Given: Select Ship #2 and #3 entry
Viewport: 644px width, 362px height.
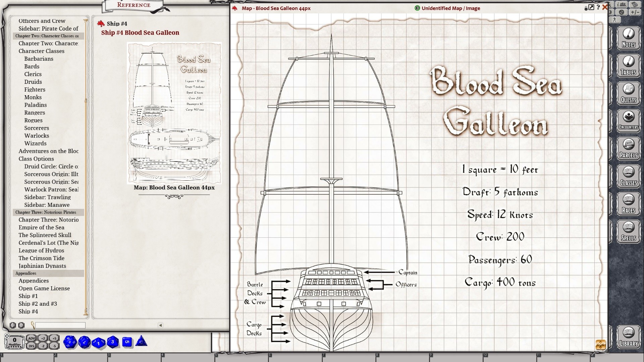Looking at the screenshot, I should pos(38,304).
